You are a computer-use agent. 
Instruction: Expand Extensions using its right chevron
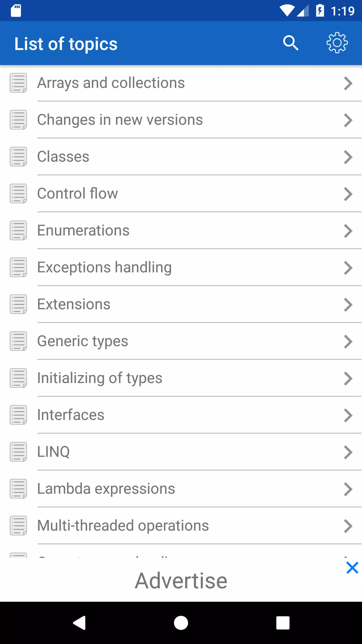(x=348, y=305)
